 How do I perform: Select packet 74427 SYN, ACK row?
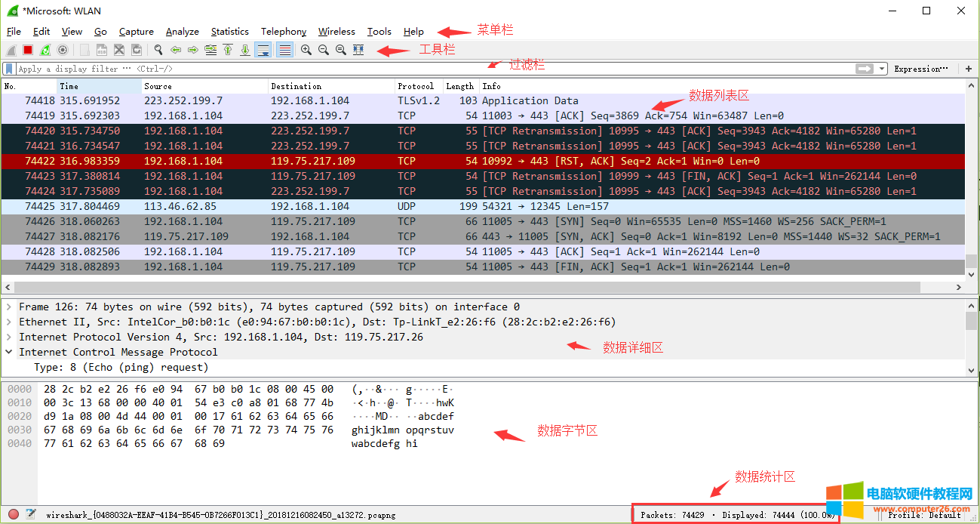[483, 236]
